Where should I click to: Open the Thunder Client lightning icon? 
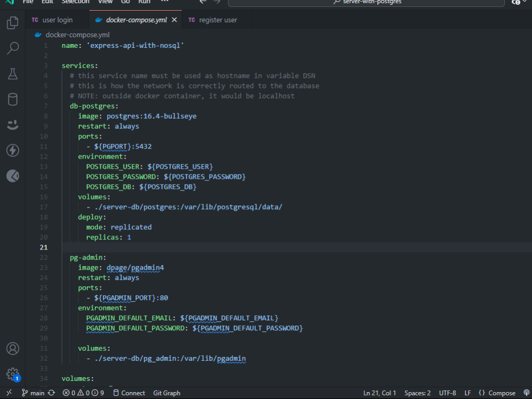13,151
